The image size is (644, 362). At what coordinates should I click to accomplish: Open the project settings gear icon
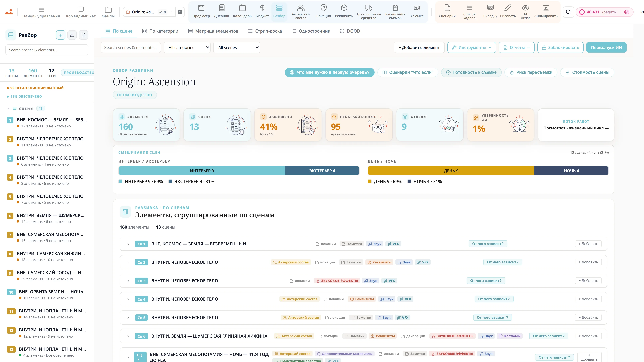(x=180, y=12)
